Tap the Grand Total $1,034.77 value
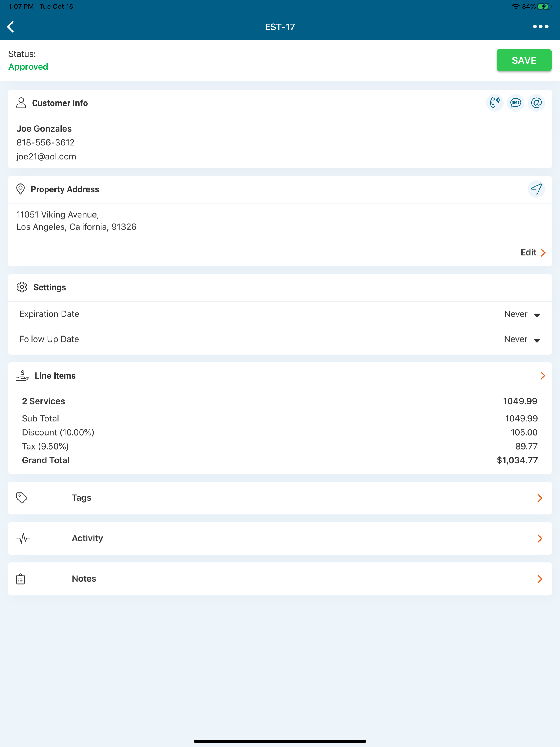The image size is (560, 747). tap(517, 460)
